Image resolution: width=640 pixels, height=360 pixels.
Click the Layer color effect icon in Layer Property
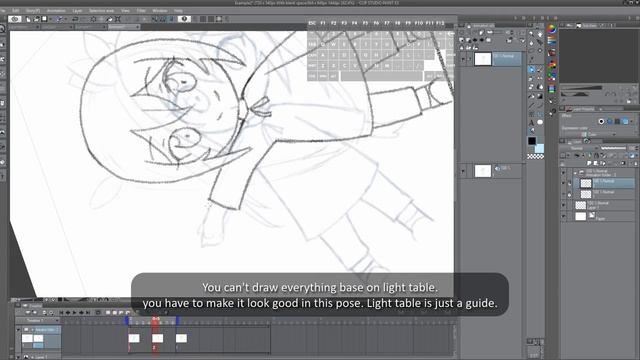(x=626, y=121)
